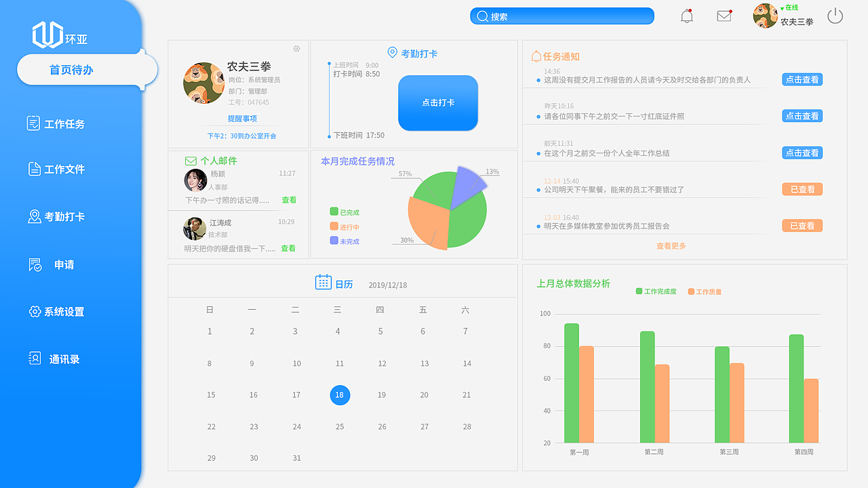Open the envelope message icon in top bar

coord(724,16)
